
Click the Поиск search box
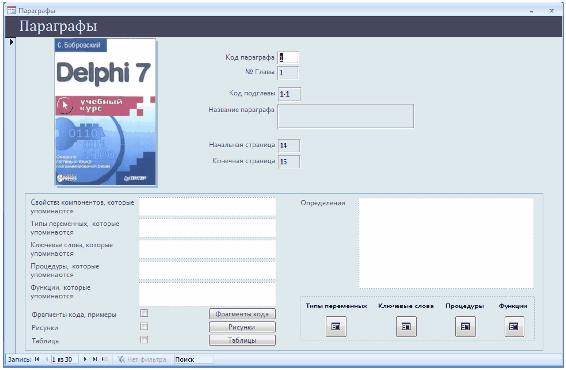tap(194, 359)
